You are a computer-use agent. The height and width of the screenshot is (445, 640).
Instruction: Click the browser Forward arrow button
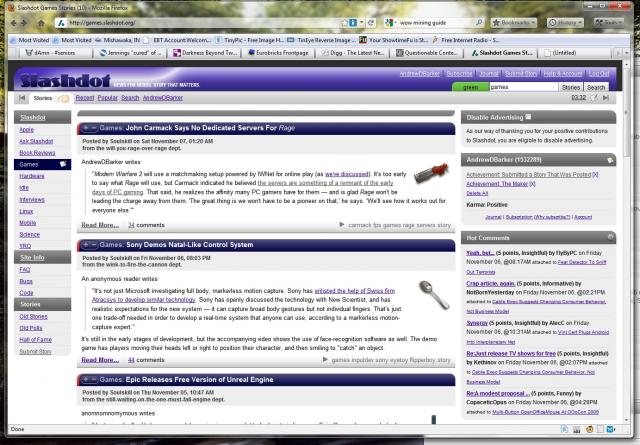(x=24, y=23)
